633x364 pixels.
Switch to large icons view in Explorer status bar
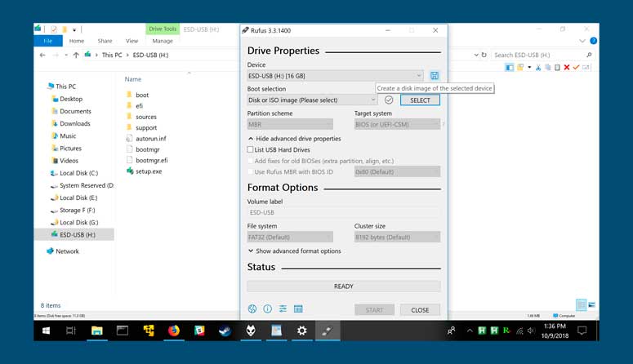(x=592, y=304)
